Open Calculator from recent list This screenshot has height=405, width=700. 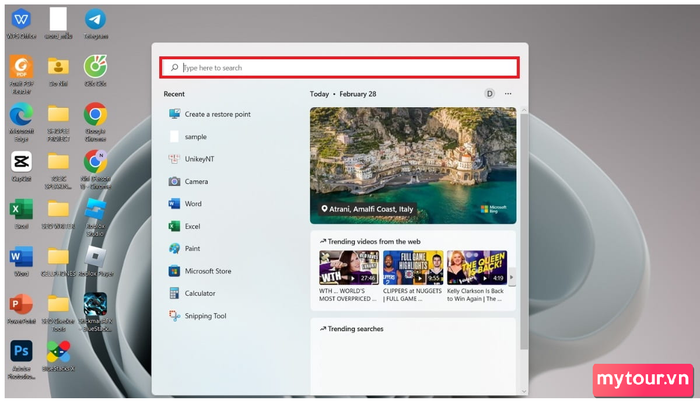click(x=192, y=293)
